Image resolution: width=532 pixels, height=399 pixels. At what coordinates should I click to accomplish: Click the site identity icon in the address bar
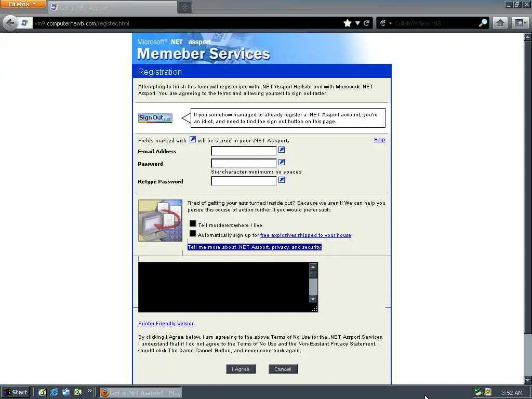(x=24, y=23)
